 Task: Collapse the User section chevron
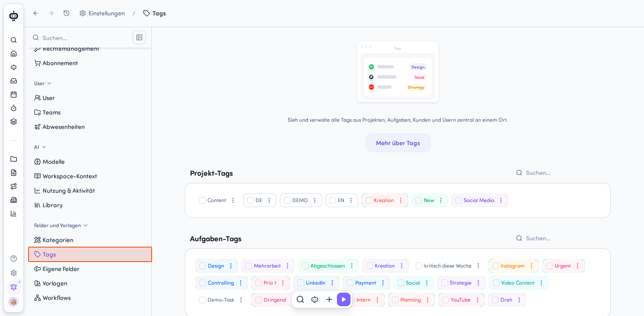pos(49,83)
